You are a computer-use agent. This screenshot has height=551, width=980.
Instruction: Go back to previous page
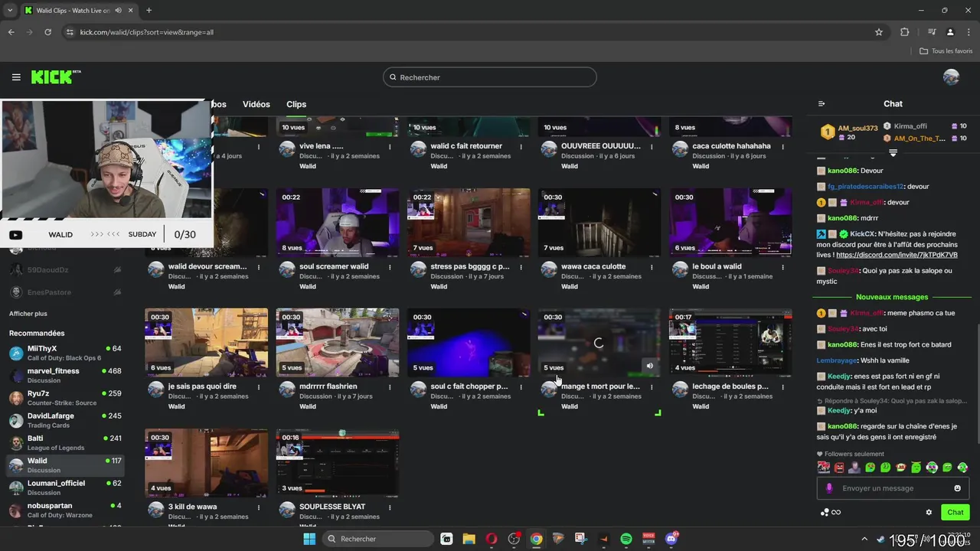point(11,32)
